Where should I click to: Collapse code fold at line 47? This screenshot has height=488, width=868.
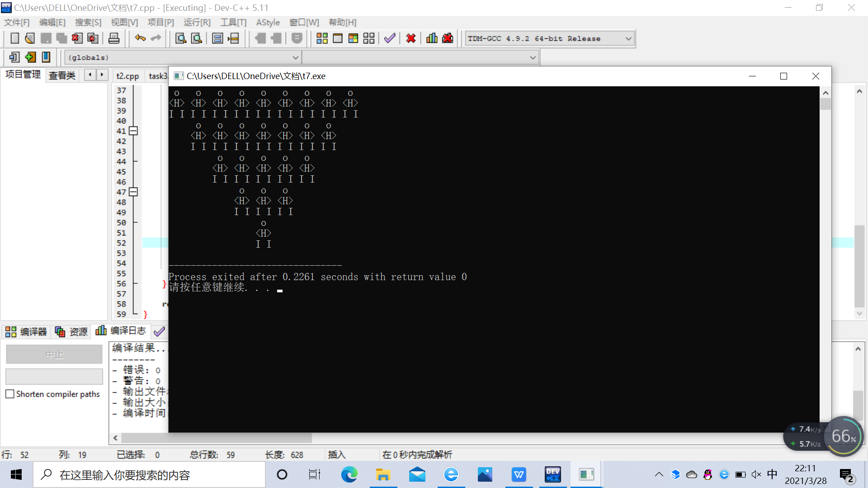click(x=133, y=192)
